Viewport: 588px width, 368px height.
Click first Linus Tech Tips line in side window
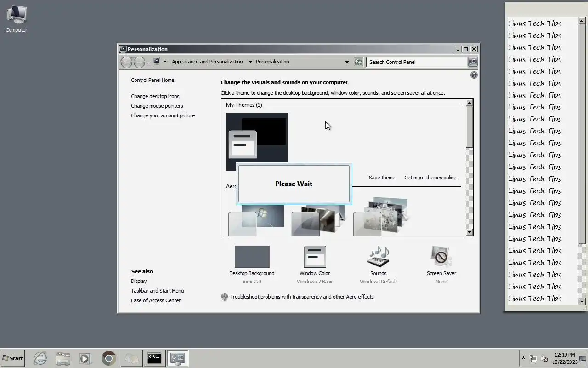[x=535, y=23]
